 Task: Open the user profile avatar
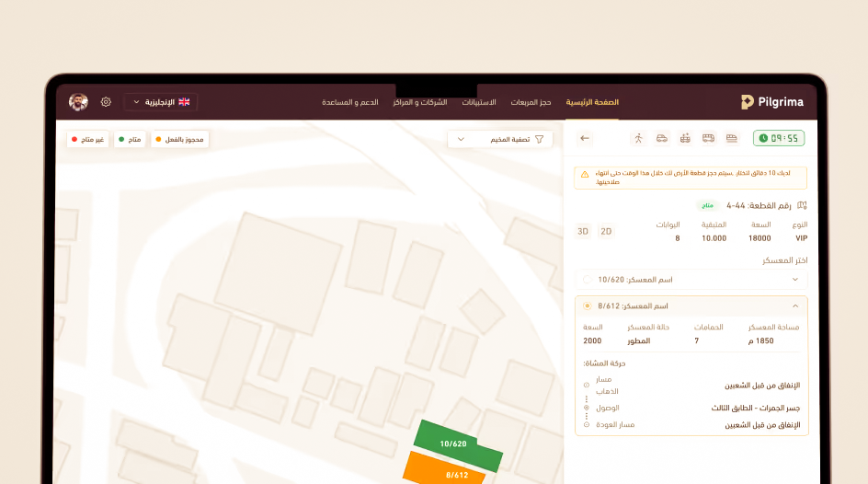(x=79, y=102)
